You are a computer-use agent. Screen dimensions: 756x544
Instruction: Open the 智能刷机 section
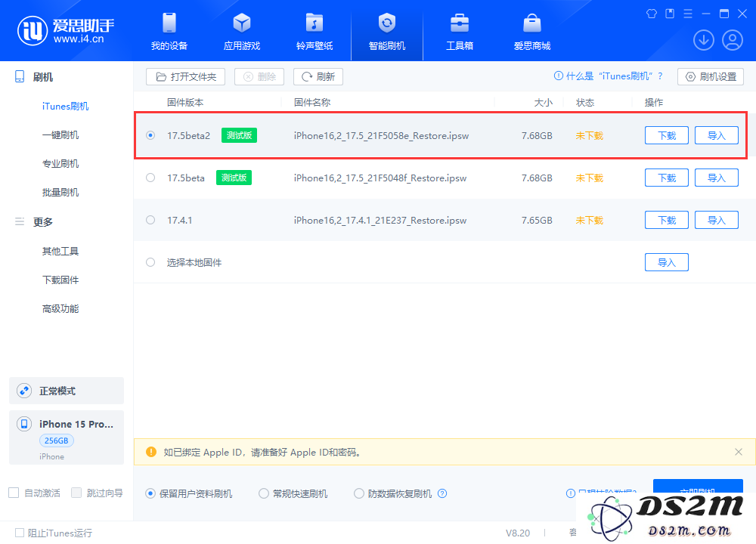pyautogui.click(x=386, y=31)
